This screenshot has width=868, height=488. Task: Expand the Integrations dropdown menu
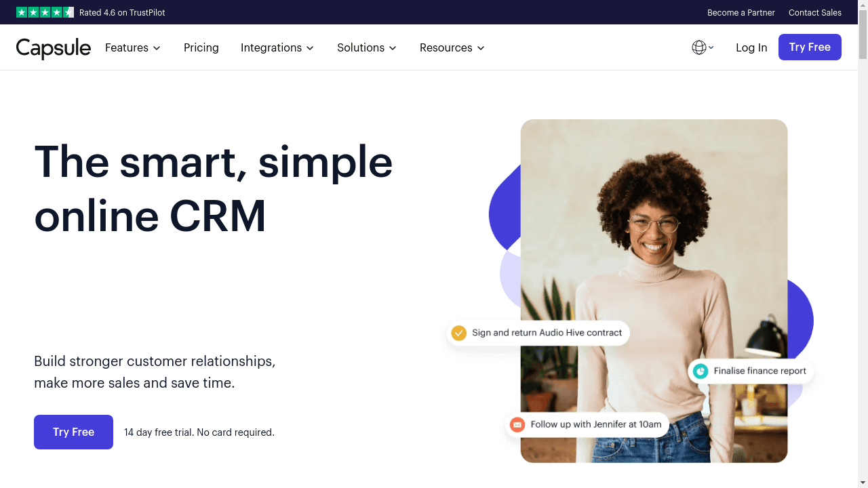(x=277, y=47)
